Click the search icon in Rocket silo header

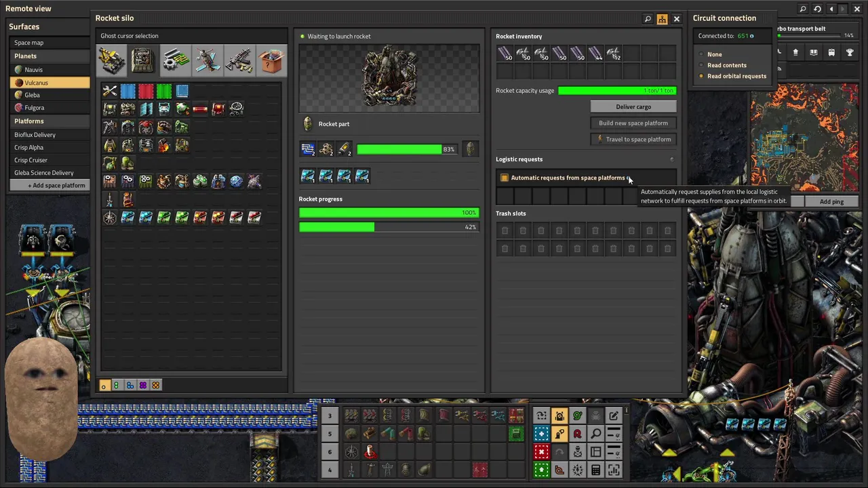(648, 19)
